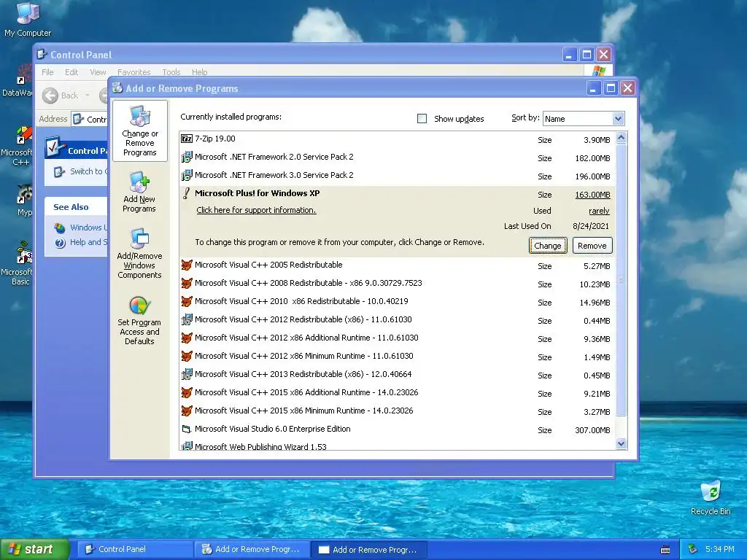This screenshot has height=560, width=747.
Task: Click the system tray icon beside the clock
Action: [x=693, y=550]
